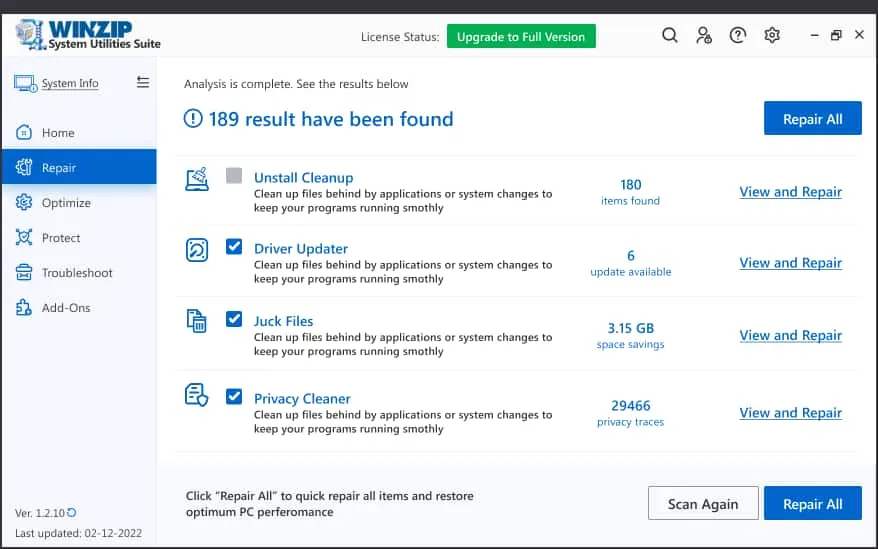The width and height of the screenshot is (878, 549).
Task: Go to the Home section
Action: (79, 132)
